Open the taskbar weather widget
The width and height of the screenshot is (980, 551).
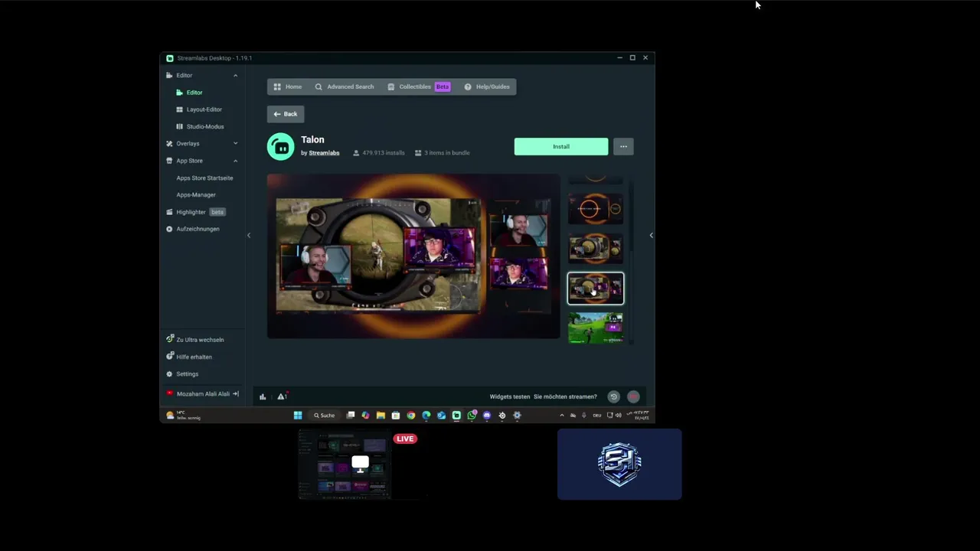pyautogui.click(x=184, y=416)
